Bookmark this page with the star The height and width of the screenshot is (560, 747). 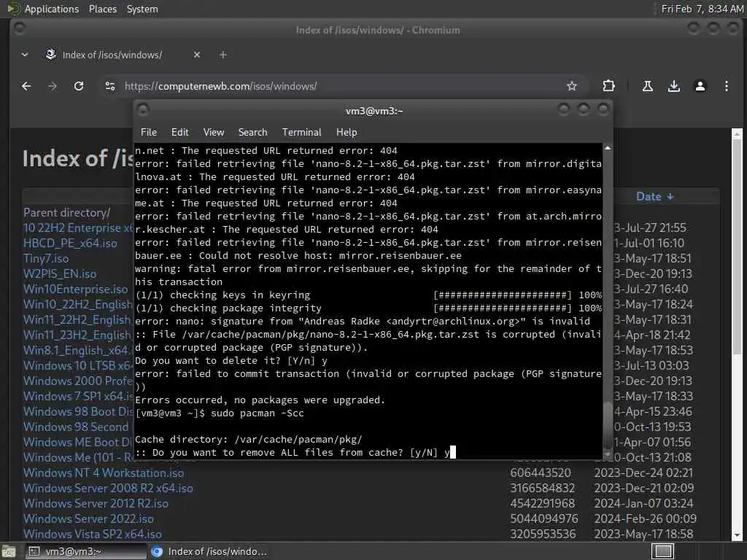coord(572,86)
